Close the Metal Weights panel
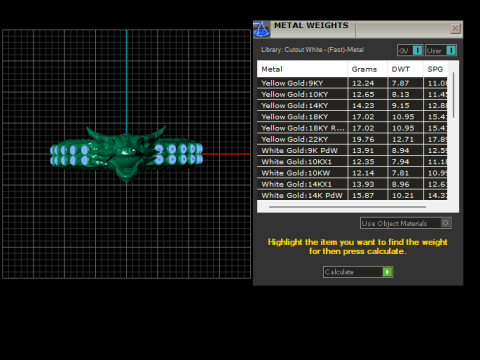480x360 pixels. click(455, 29)
